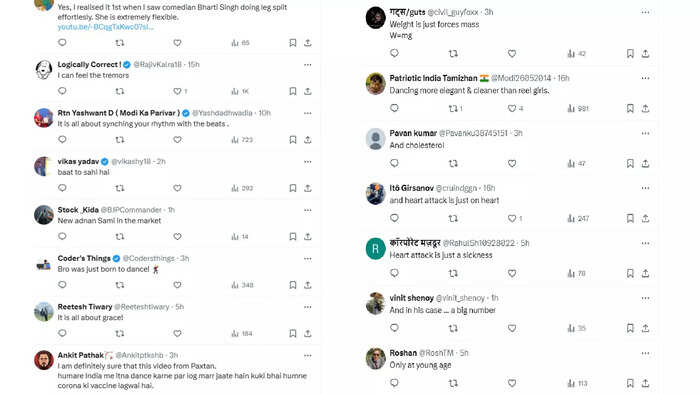700x394 pixels.
Task: Toggle bookmark on Stock_Kida's tweet
Action: tap(292, 236)
